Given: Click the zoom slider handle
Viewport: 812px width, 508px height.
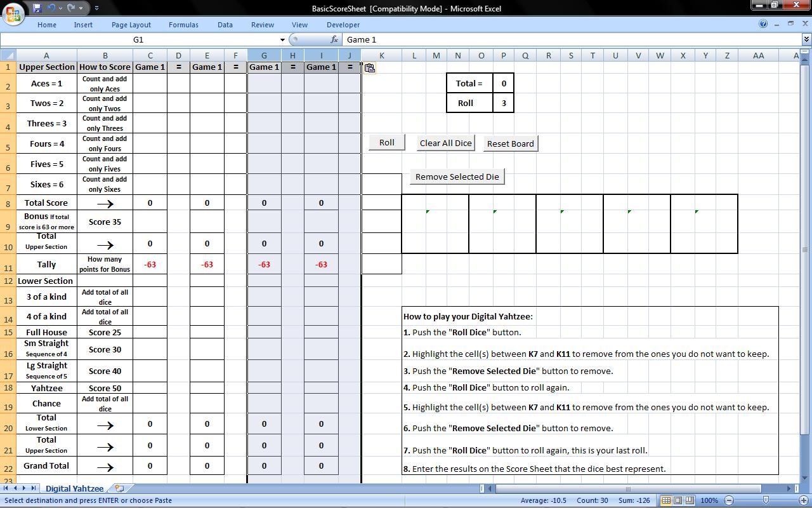Looking at the screenshot, I should (x=766, y=500).
